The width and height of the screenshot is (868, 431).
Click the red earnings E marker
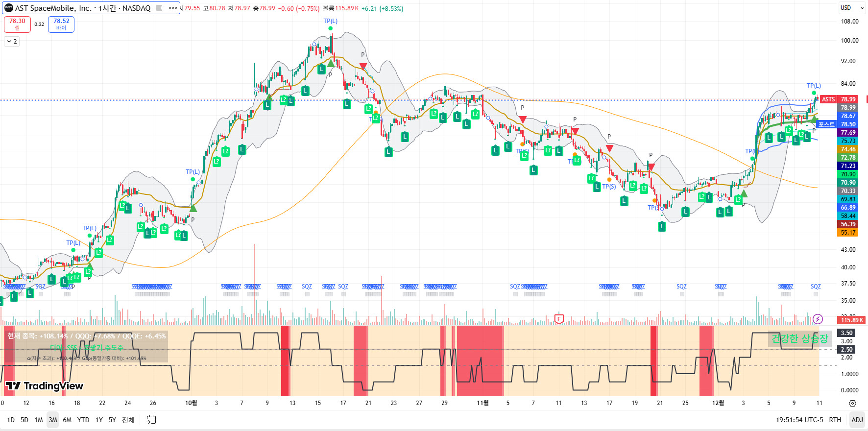(559, 319)
